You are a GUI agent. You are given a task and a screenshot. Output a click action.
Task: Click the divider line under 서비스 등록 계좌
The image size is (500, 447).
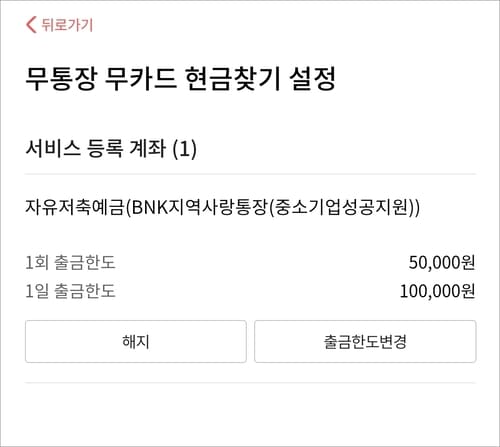tap(250, 174)
